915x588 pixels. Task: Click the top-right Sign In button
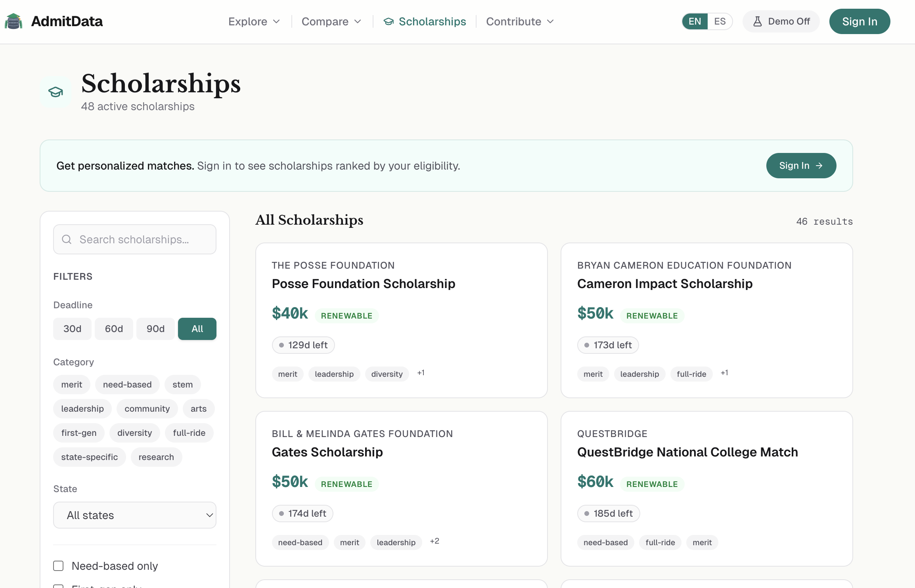point(859,21)
